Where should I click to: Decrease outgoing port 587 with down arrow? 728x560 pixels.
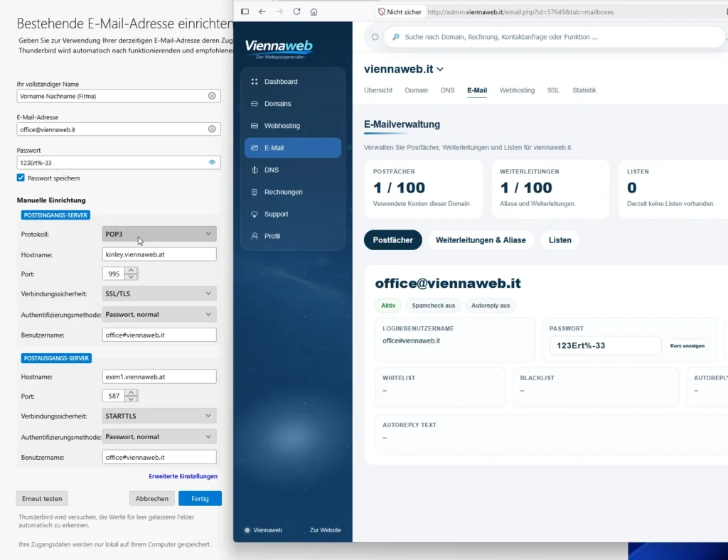(x=132, y=399)
